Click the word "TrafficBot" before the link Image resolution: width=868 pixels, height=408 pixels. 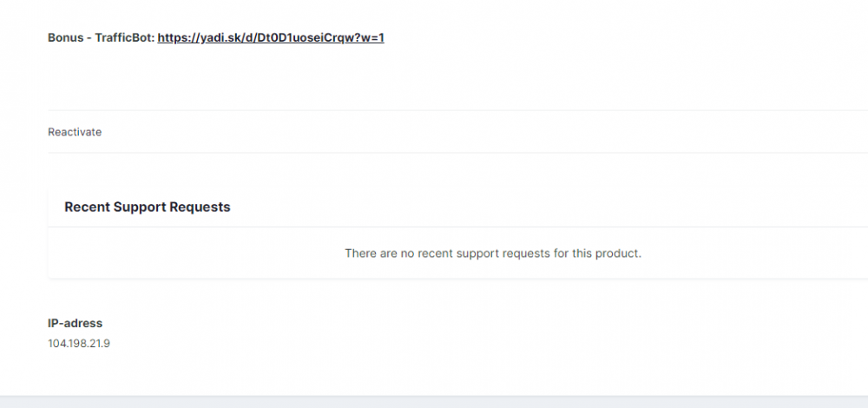click(x=123, y=38)
